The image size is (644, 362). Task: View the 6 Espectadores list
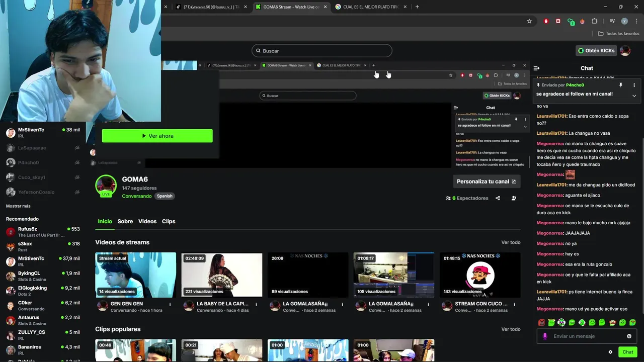pyautogui.click(x=467, y=198)
